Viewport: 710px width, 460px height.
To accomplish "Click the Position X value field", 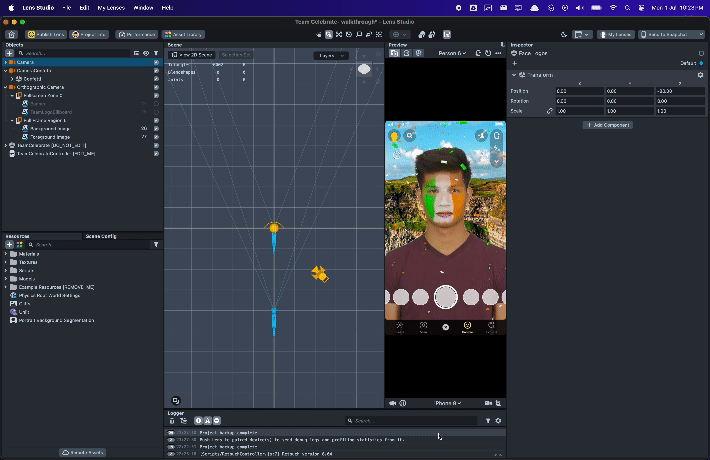I will point(578,91).
